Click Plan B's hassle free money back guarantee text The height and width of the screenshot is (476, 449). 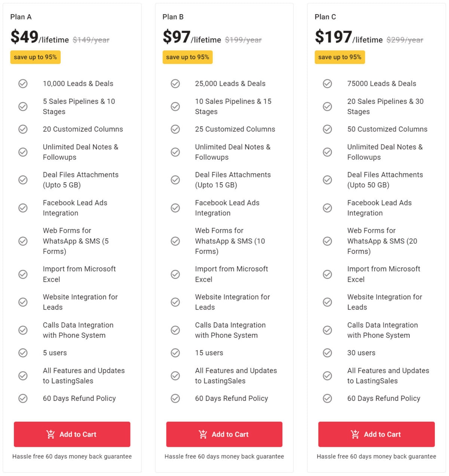pos(224,456)
